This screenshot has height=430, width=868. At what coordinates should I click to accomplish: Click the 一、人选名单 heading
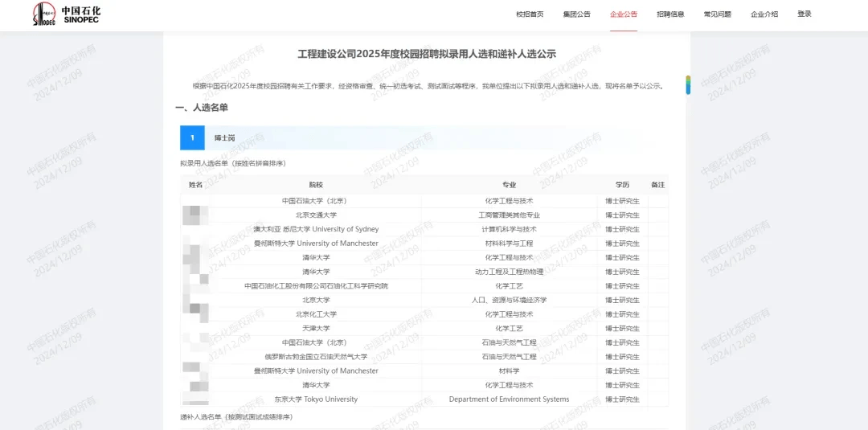tap(202, 108)
